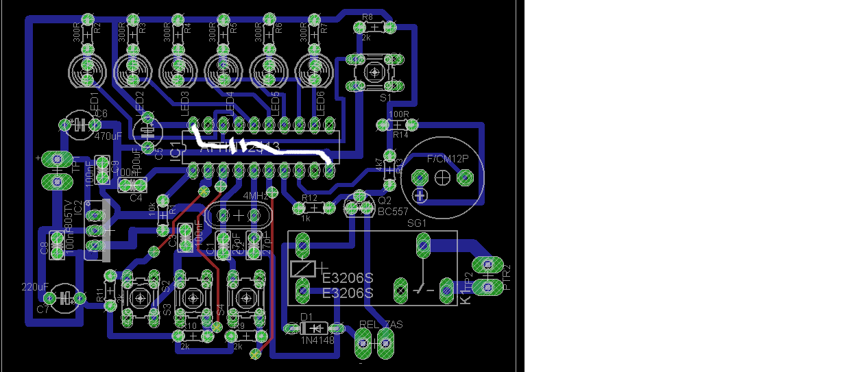Screen dimensions: 868x372
Task: Click the LED1 footprint circle
Action: pyautogui.click(x=87, y=71)
